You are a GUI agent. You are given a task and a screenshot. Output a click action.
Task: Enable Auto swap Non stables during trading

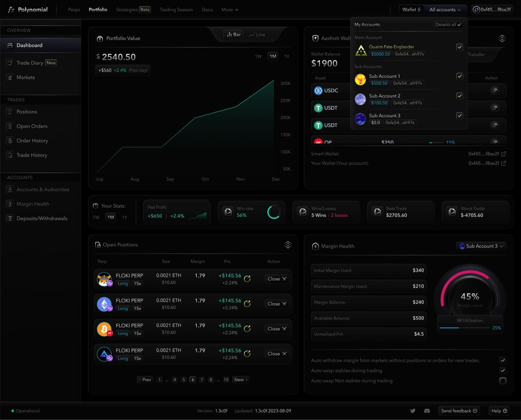pos(503,381)
